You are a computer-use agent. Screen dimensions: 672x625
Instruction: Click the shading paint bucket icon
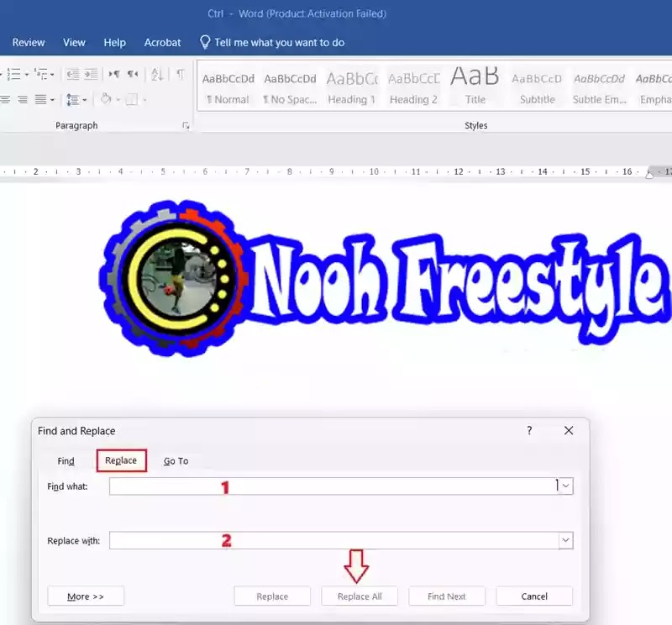pyautogui.click(x=106, y=99)
